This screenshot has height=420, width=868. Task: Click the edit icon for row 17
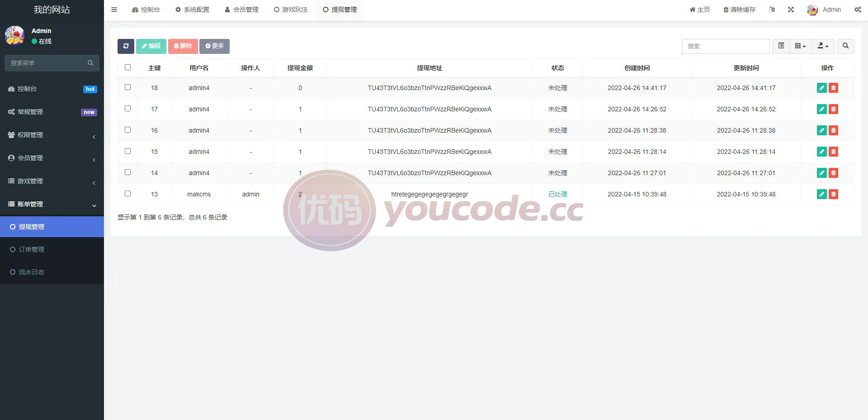(822, 109)
